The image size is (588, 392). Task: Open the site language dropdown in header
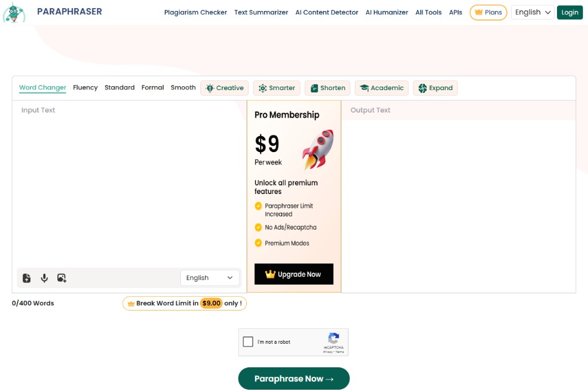coord(533,12)
